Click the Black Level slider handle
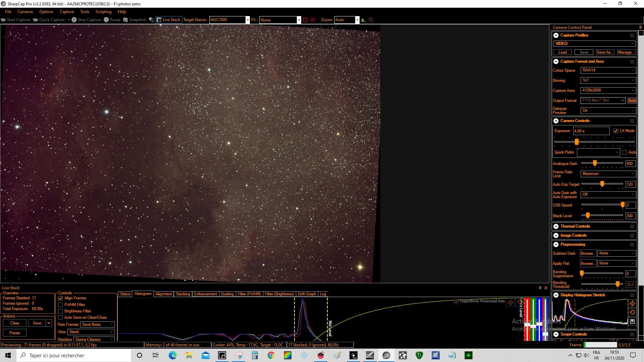 (x=588, y=216)
